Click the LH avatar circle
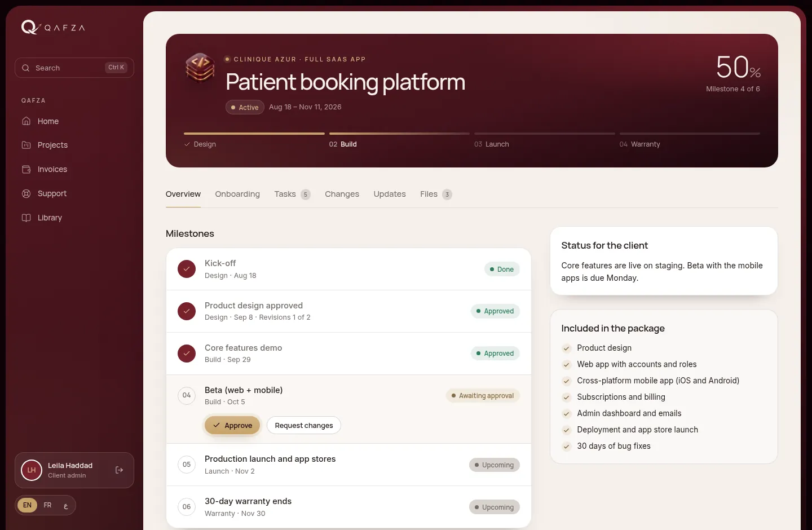The image size is (812, 530). [32, 470]
